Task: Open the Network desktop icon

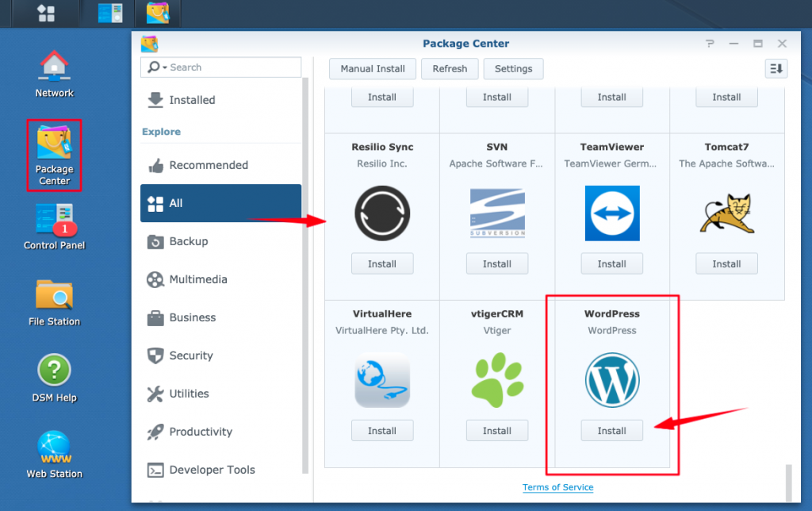Action: click(55, 74)
